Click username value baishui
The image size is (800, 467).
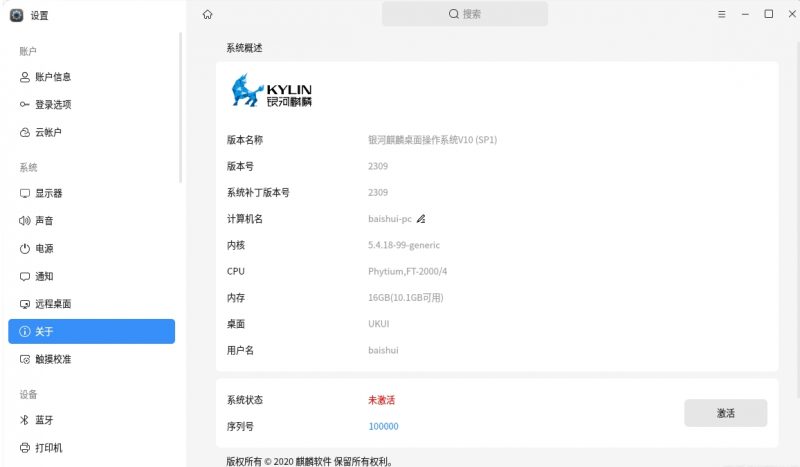point(383,350)
